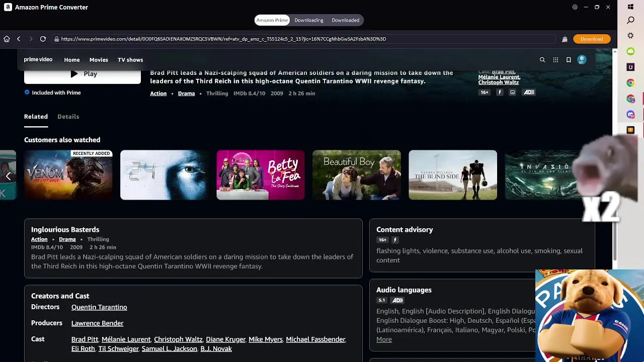Open converter settings gear icon
The width and height of the screenshot is (644, 362).
(575, 7)
